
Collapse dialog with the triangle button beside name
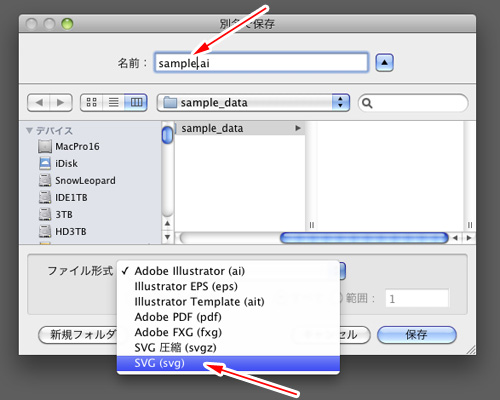pos(385,63)
